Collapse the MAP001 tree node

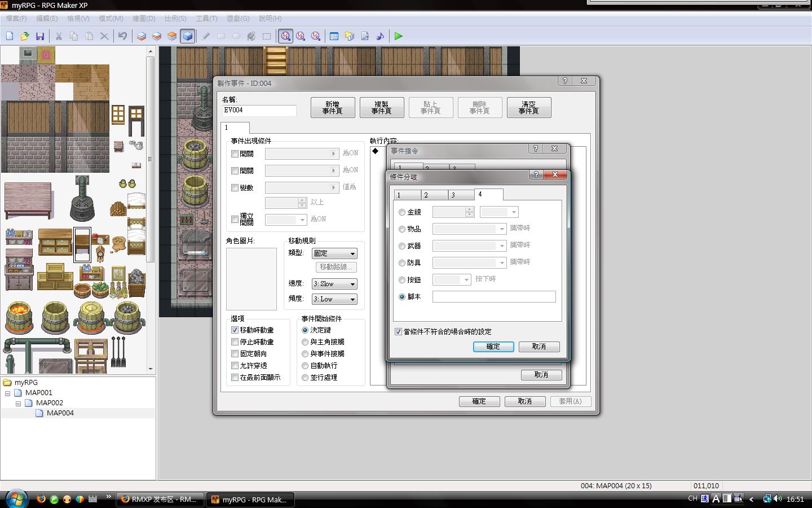tap(8, 393)
